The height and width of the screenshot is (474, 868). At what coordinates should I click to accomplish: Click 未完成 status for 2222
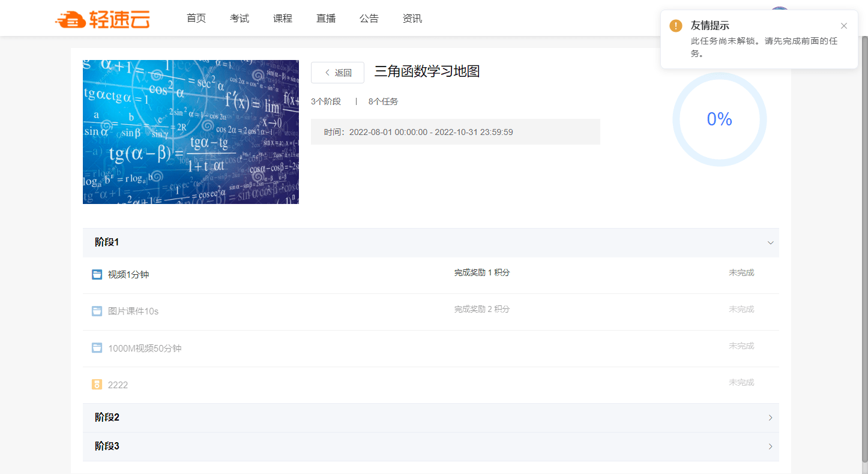tap(741, 382)
